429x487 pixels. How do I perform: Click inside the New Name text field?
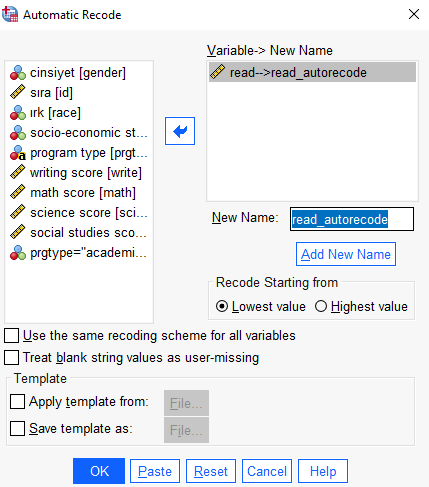[352, 219]
